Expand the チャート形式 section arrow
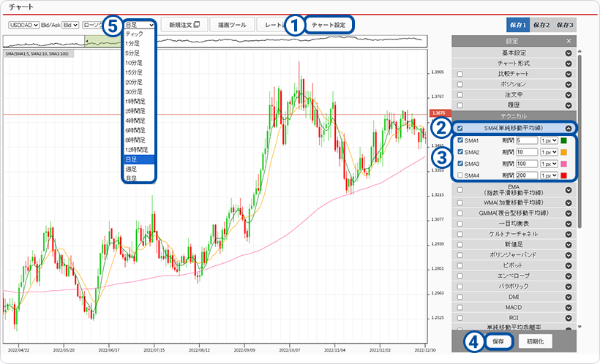Image resolution: width=600 pixels, height=364 pixels. [569, 64]
